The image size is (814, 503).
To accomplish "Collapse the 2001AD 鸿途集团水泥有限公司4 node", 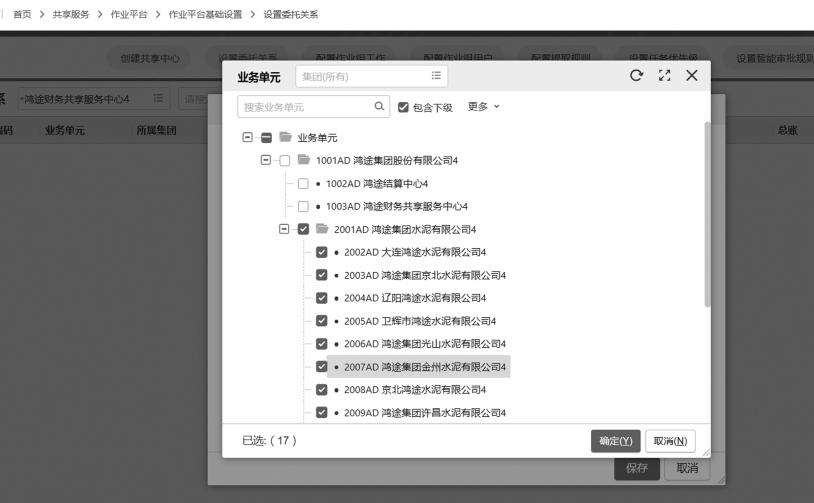I will click(x=284, y=229).
